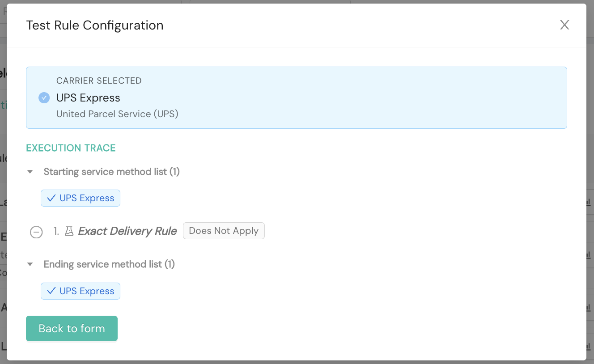Click the Ending service method list (1) label
The height and width of the screenshot is (364, 594).
109,264
